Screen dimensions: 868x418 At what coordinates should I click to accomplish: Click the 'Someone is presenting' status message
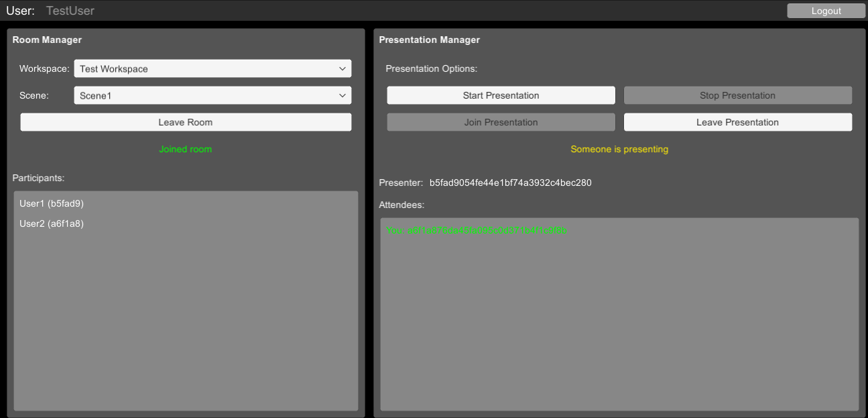coord(619,149)
